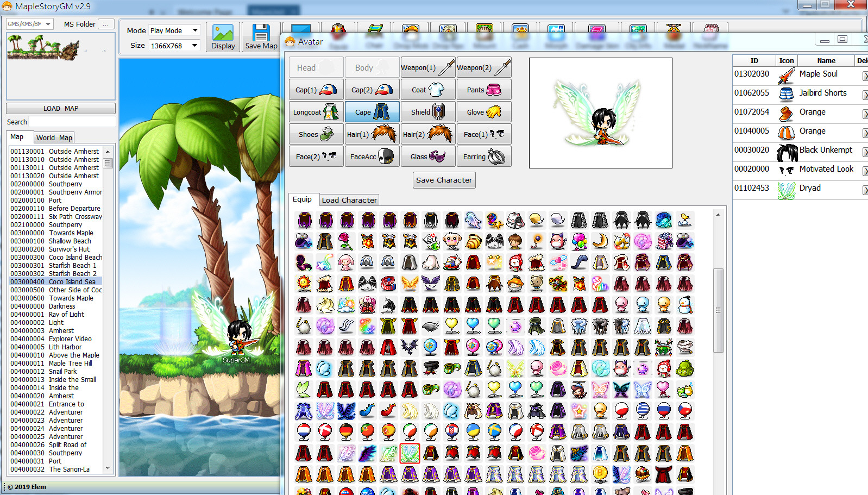The width and height of the screenshot is (868, 495).
Task: Click the MS Folder browse button
Action: pos(106,24)
